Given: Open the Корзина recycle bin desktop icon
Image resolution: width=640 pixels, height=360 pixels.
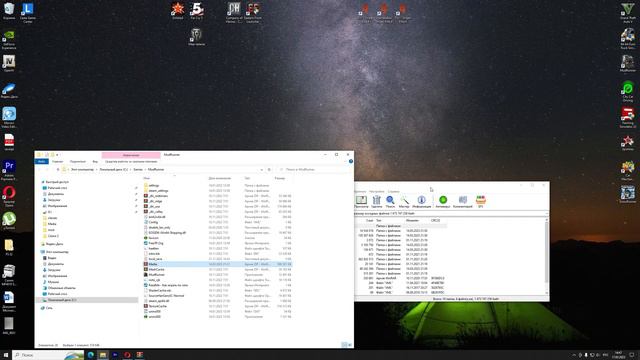Looking at the screenshot, I should pyautogui.click(x=9, y=11).
